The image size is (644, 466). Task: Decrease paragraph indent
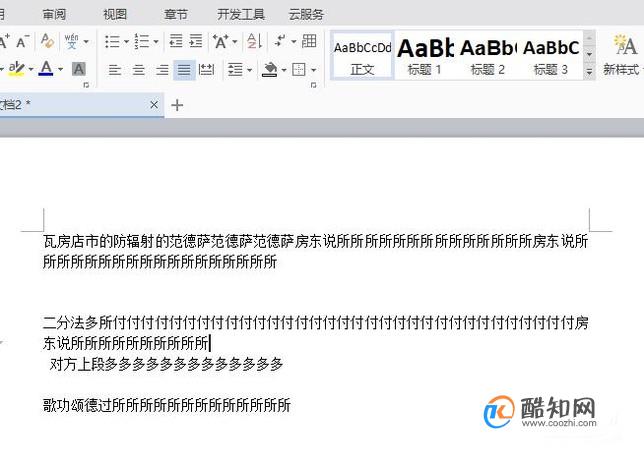(x=176, y=41)
